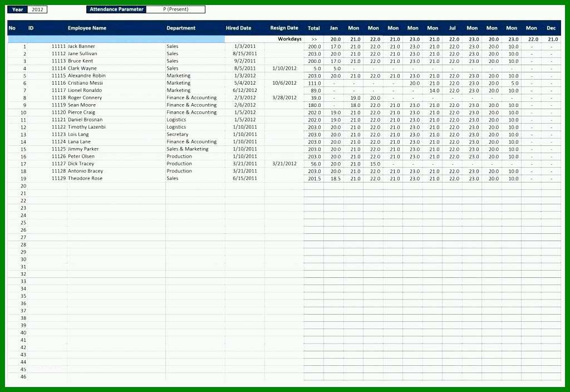Select the Peter Olsen name cell

tap(81, 156)
